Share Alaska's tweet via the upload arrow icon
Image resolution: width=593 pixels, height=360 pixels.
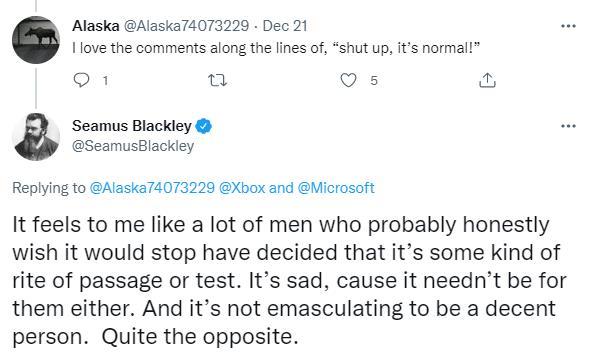click(x=487, y=80)
